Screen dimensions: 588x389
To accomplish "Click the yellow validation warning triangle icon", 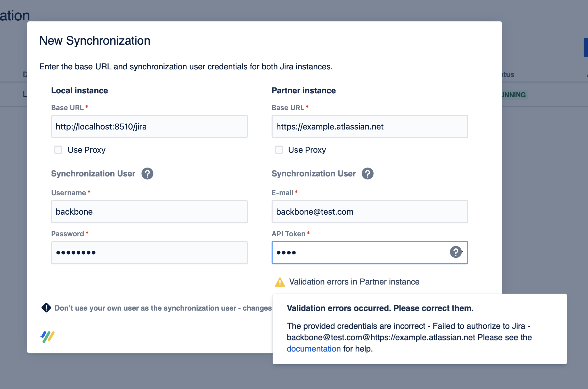I will [x=280, y=282].
